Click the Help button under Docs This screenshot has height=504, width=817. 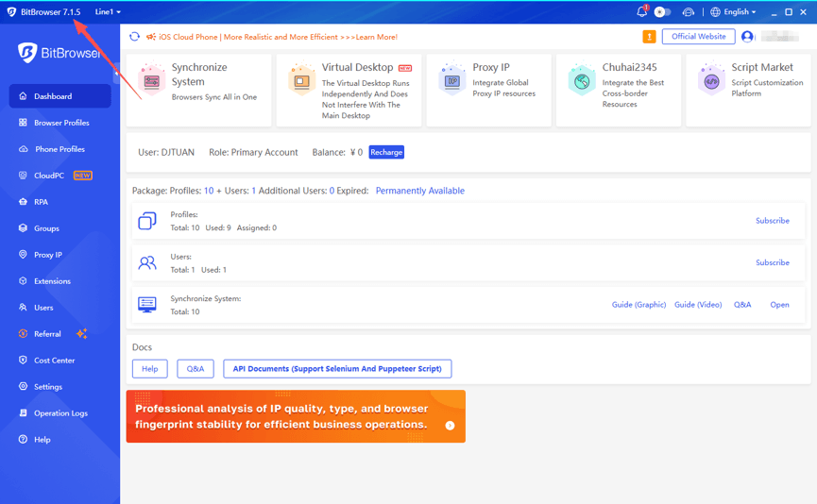[149, 369]
